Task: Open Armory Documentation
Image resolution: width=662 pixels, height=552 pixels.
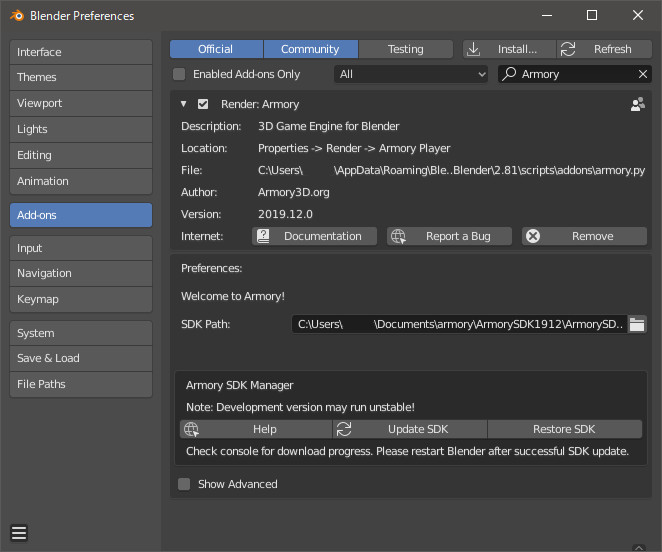Action: tap(315, 236)
